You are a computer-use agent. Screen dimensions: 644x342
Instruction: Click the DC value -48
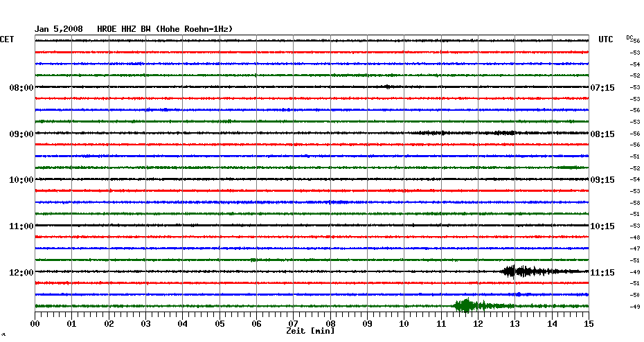[636, 237]
